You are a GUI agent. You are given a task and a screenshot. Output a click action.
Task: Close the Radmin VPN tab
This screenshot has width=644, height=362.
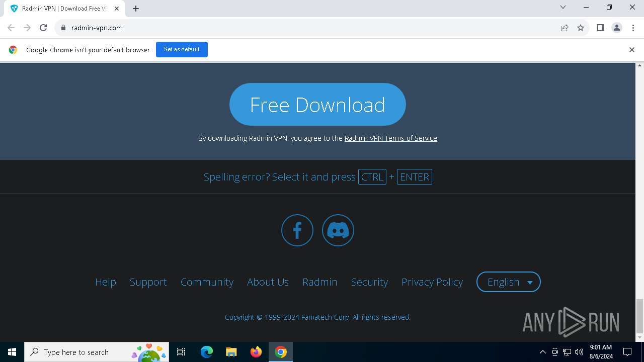(x=117, y=9)
